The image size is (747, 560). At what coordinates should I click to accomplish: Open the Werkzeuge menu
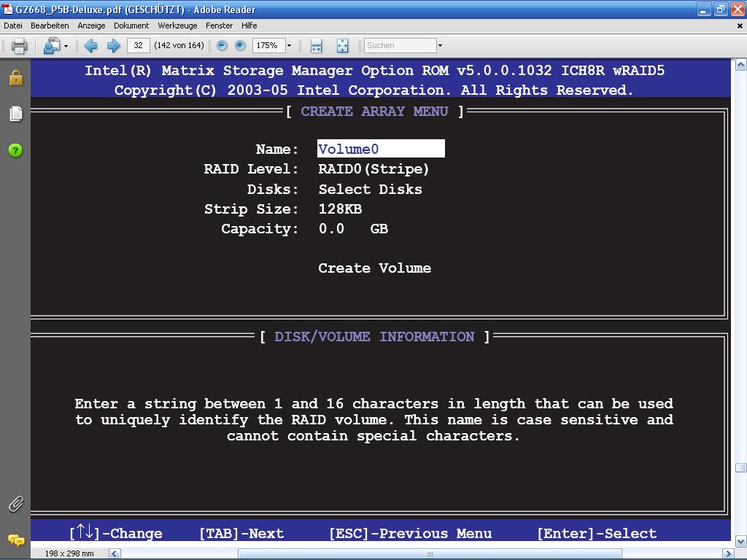tap(178, 26)
